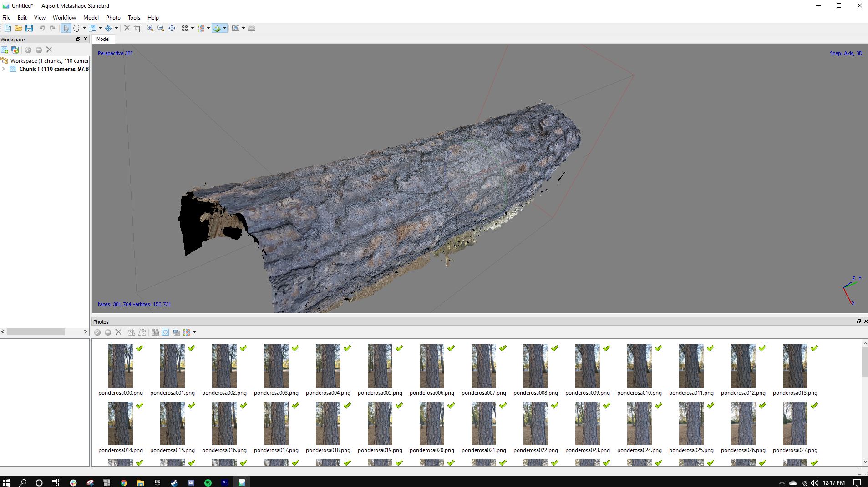Toggle the Navigation arrow pointer tool
This screenshot has height=487, width=868.
point(66,28)
